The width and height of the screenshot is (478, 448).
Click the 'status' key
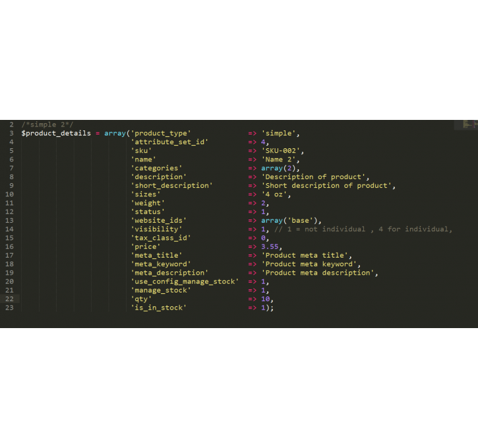148,212
